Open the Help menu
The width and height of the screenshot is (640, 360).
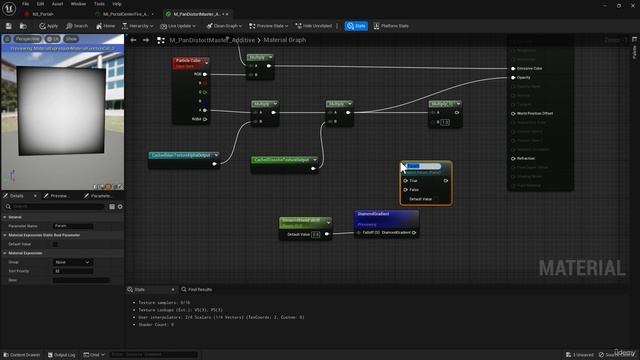[x=117, y=4]
